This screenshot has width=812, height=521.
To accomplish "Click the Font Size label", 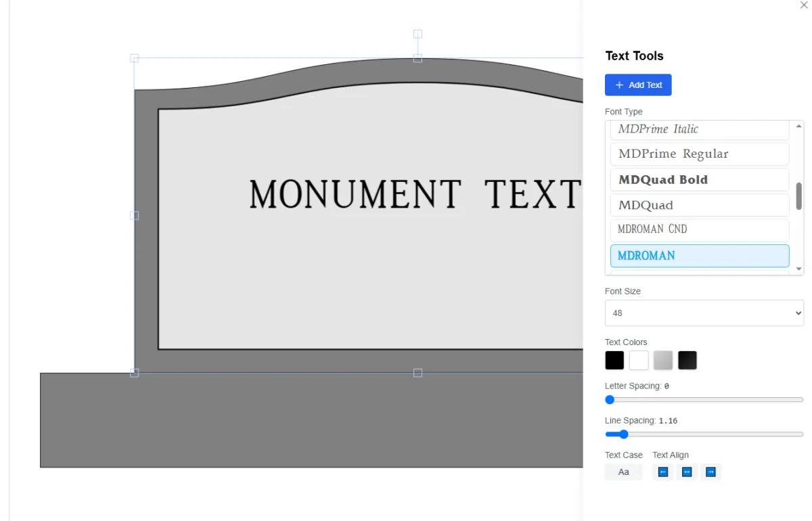I will click(623, 291).
